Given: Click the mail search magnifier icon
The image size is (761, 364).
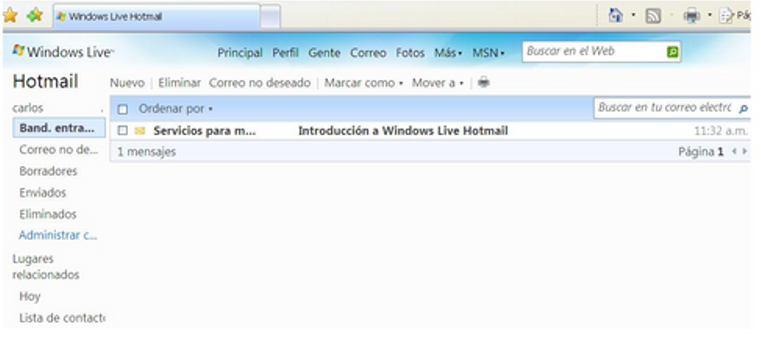Looking at the screenshot, I should (743, 109).
